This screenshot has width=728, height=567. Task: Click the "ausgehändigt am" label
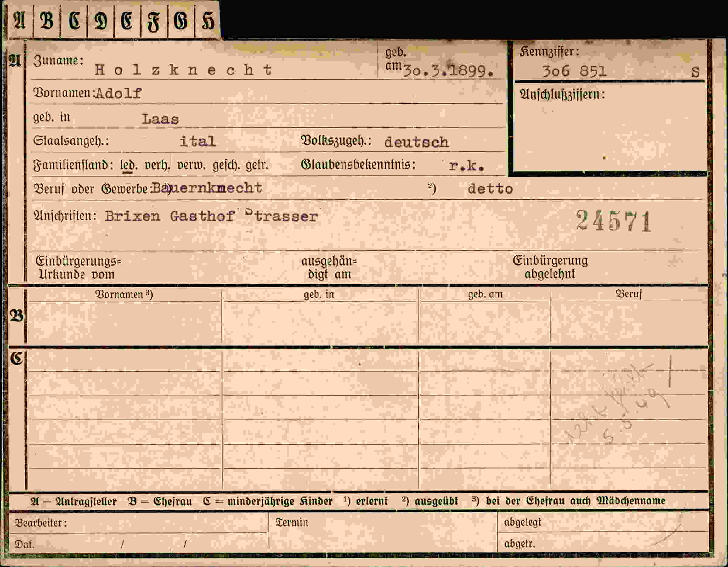click(x=329, y=268)
